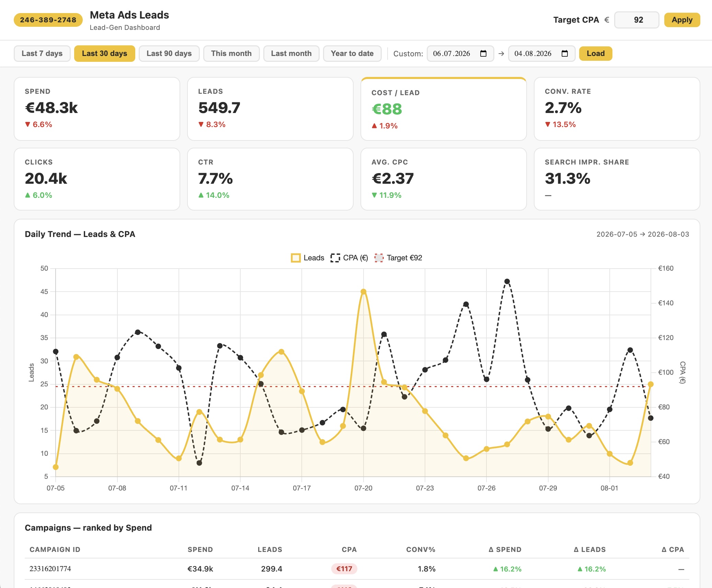Viewport: 712px width, 588px height.
Task: Select the Clicks KPI card
Action: (x=97, y=179)
